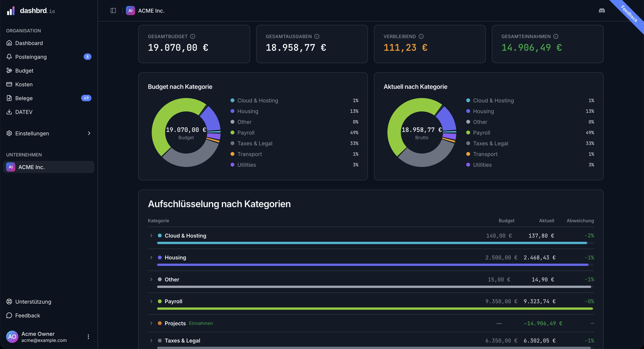Image resolution: width=644 pixels, height=349 pixels.
Task: Click the Cloud & Hosting progress bar
Action: (375, 243)
